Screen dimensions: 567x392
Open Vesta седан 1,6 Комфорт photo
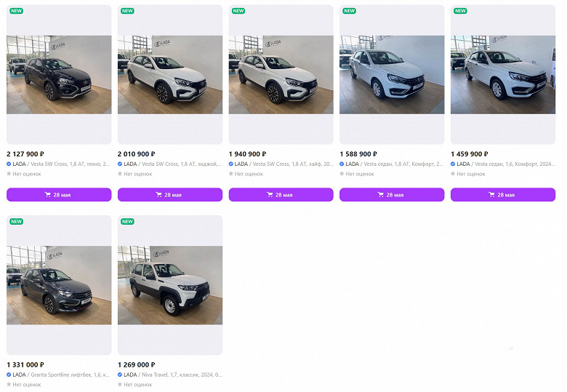tap(503, 75)
